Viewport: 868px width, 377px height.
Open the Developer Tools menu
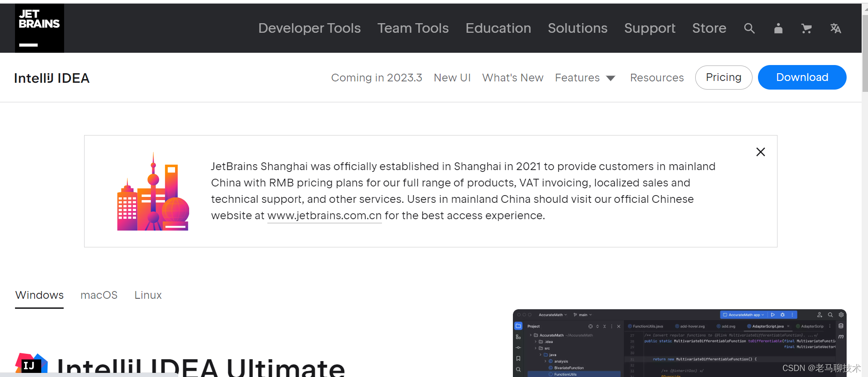pos(310,28)
